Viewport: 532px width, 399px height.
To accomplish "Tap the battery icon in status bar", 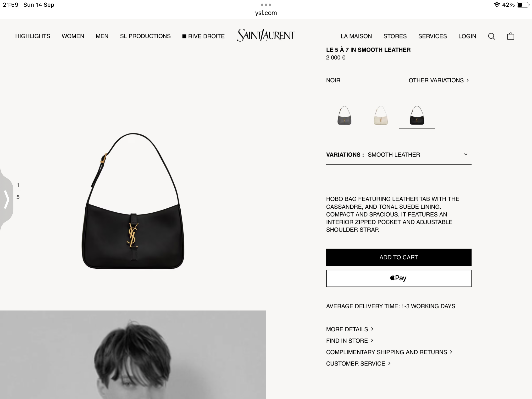I will [x=523, y=5].
